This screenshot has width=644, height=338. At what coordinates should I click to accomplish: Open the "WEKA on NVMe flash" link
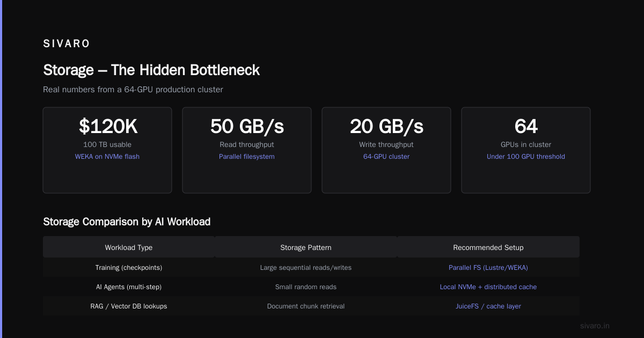tap(107, 157)
